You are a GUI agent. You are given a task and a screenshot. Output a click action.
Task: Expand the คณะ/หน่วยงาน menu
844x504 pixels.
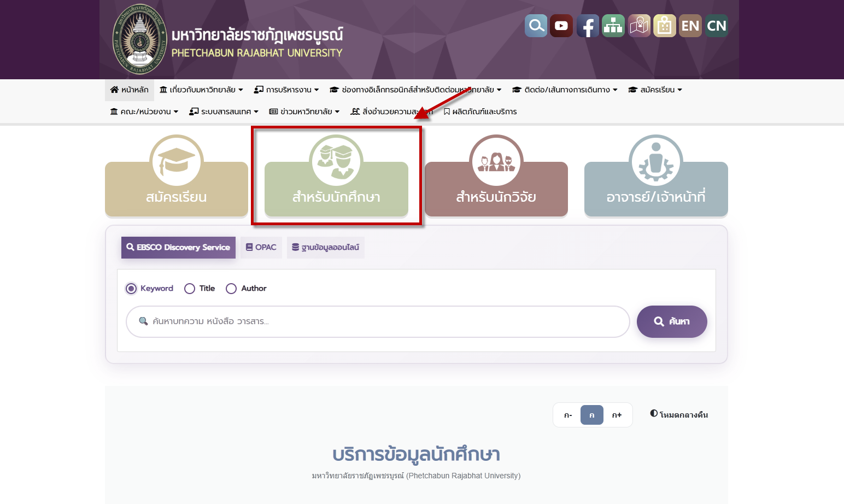click(144, 112)
